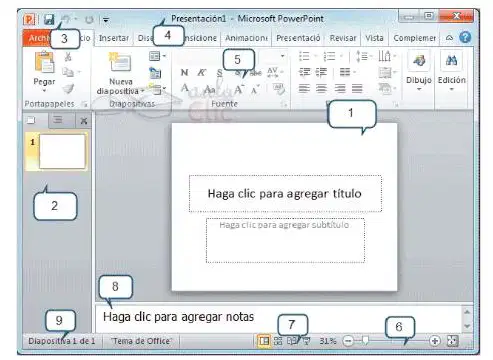Click the zoom in plus button

point(434,341)
